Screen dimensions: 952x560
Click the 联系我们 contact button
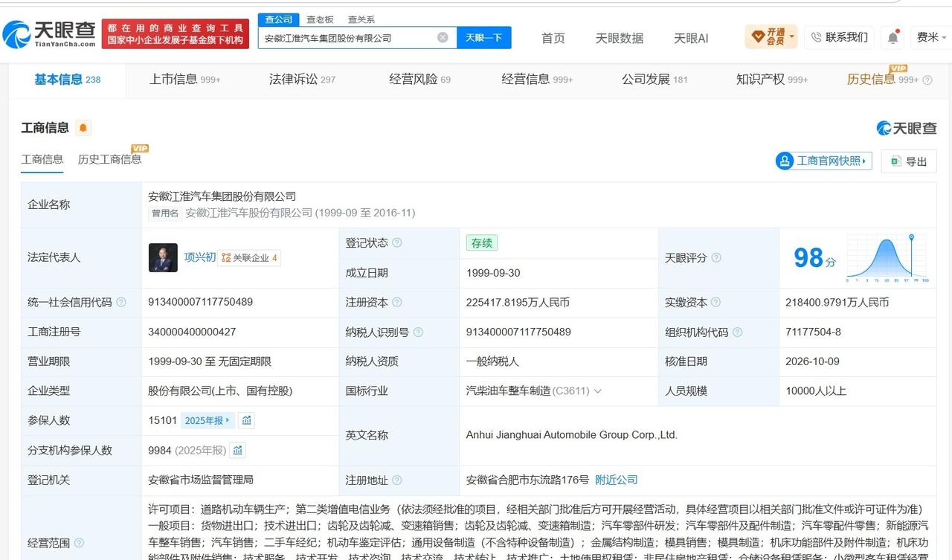[x=839, y=37]
